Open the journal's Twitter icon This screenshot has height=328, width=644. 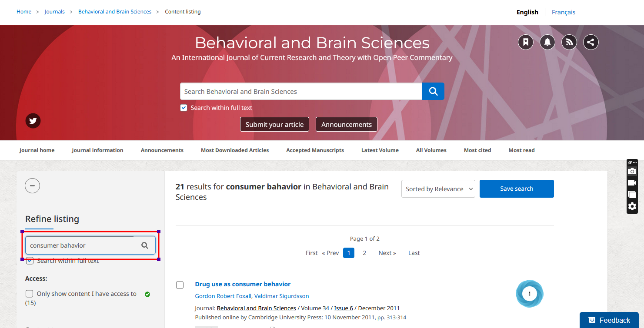click(33, 121)
